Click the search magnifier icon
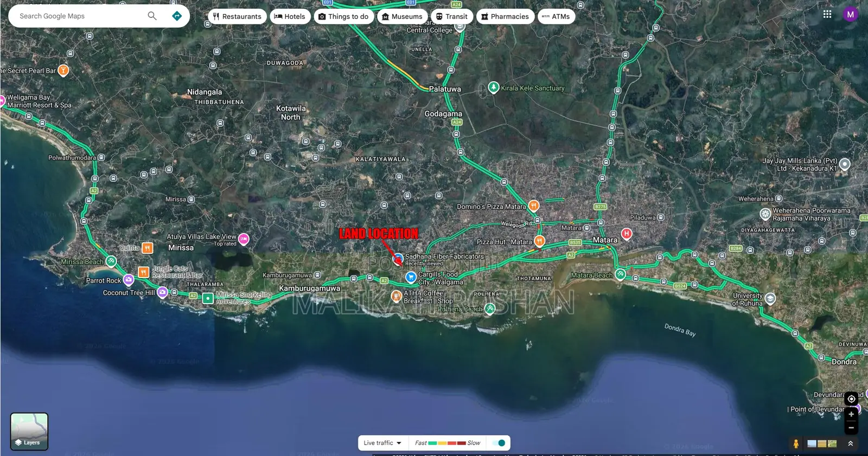This screenshot has width=868, height=456. click(152, 16)
